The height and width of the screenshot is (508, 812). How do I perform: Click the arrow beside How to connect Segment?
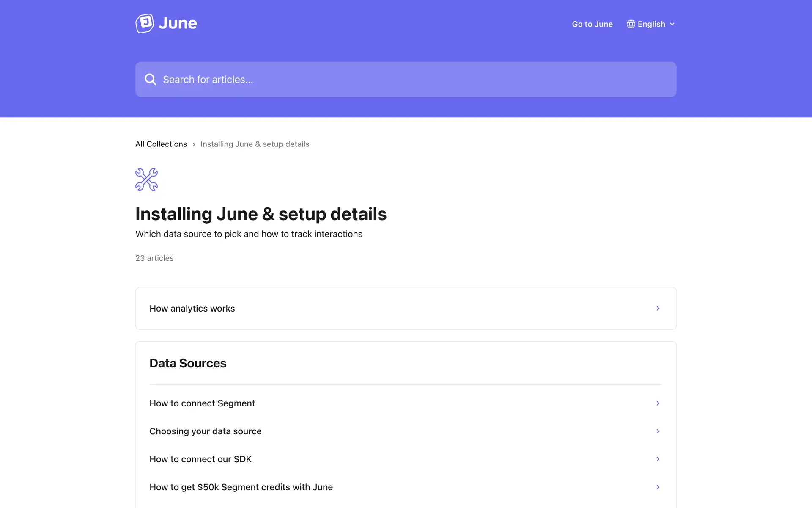(658, 403)
